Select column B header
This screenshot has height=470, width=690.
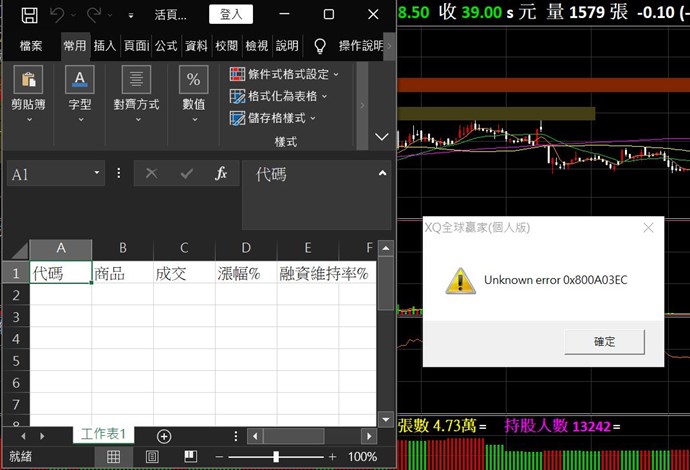click(x=123, y=249)
